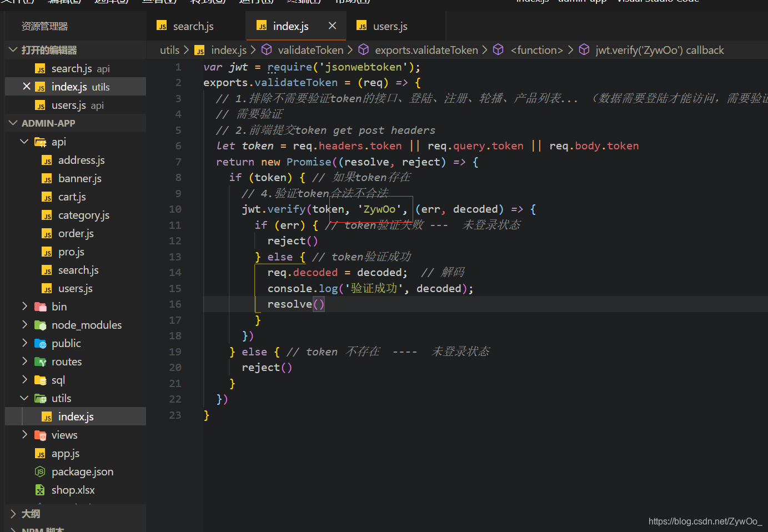Expand the views folder chevron
Viewport: 768px width, 532px height.
coord(24,435)
